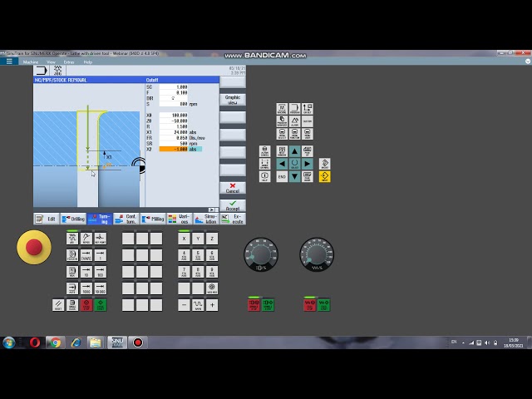Click the green Cycle Start key
Image resolution: width=532 pixels, height=399 pixels.
pyautogui.click(x=101, y=305)
